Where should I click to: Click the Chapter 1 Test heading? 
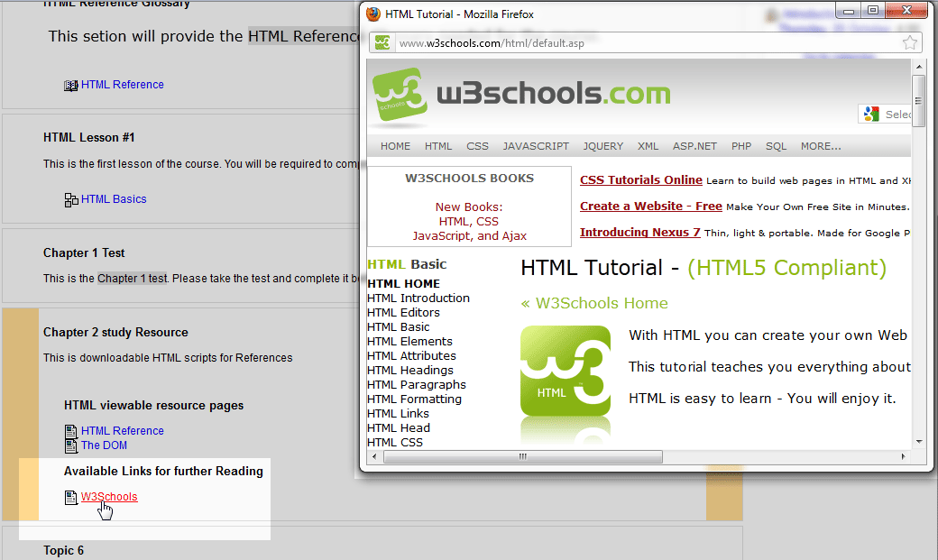(x=84, y=252)
